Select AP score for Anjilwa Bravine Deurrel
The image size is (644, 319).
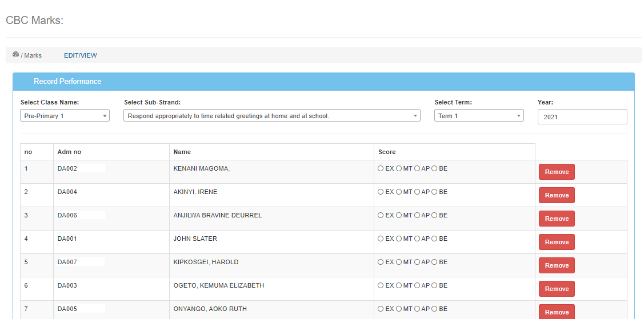coord(417,215)
